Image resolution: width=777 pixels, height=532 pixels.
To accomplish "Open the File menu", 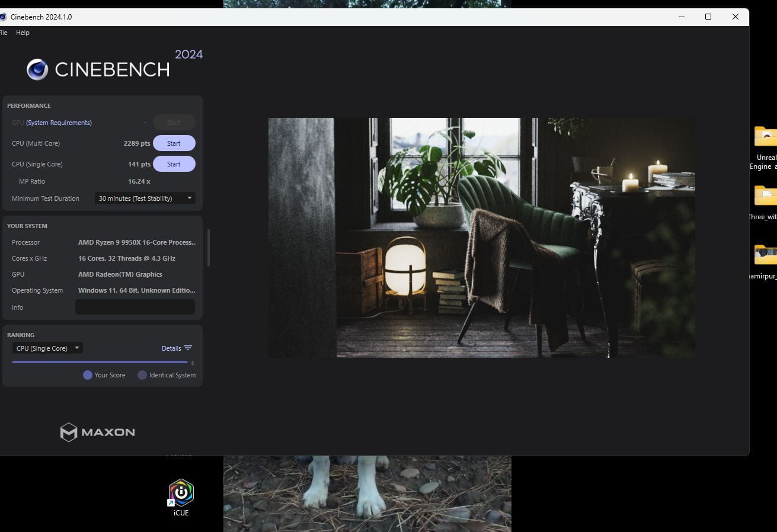I will click(4, 33).
